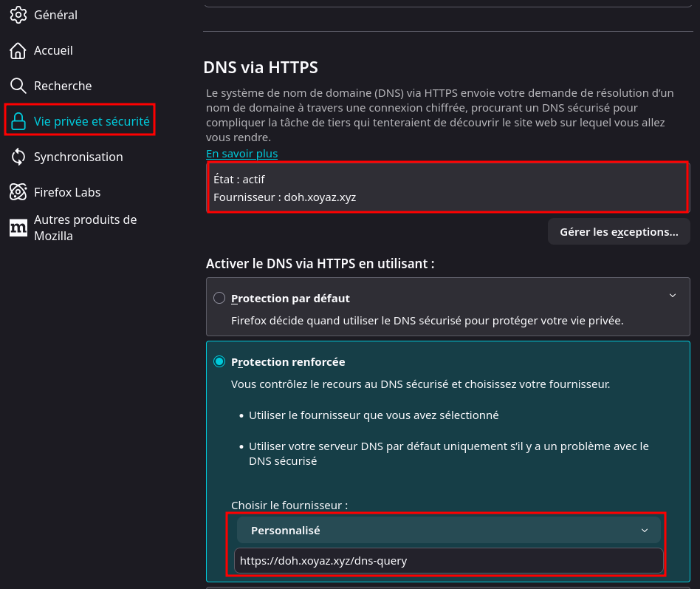
Task: Open the Général settings section
Action: point(55,15)
